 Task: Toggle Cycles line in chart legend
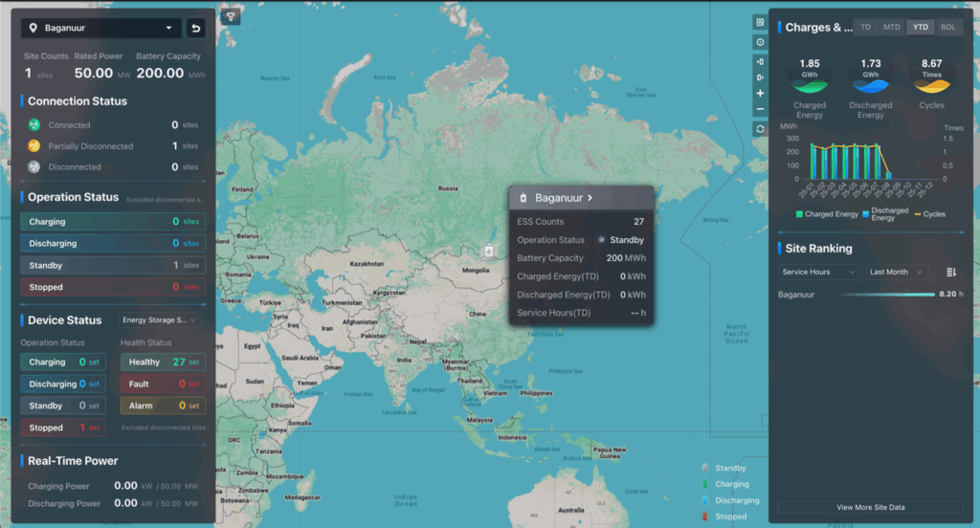927,213
